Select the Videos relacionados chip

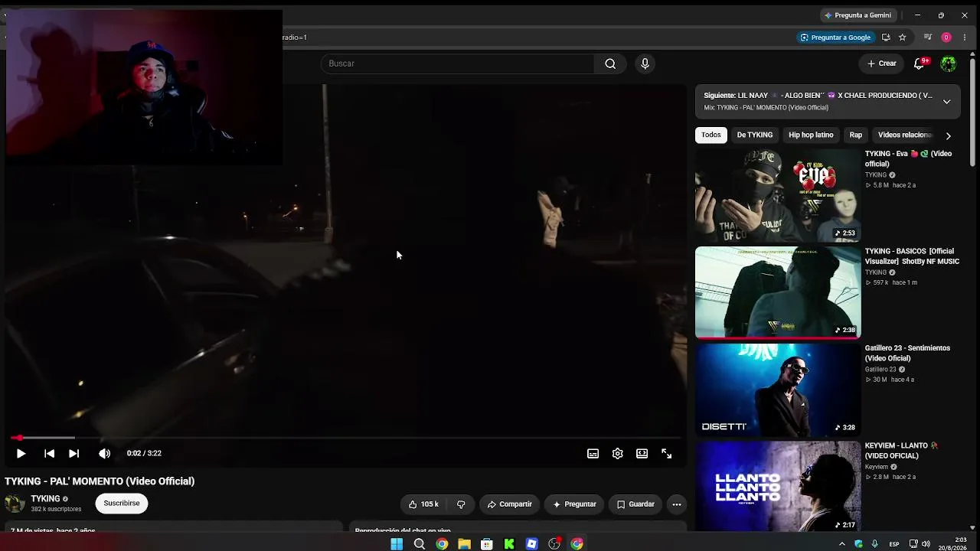coord(905,135)
